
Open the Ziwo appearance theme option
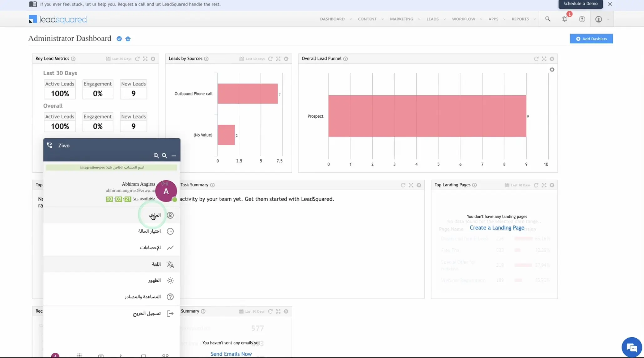[154, 280]
